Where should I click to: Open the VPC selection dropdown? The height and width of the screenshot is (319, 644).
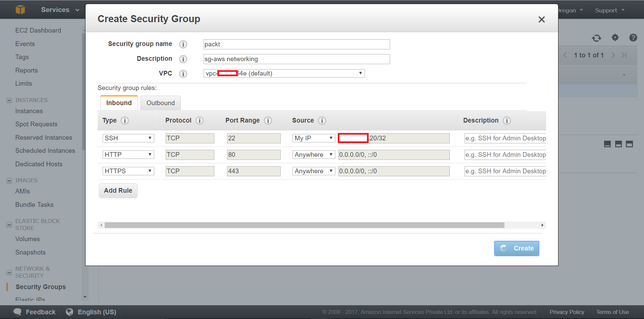[x=284, y=73]
